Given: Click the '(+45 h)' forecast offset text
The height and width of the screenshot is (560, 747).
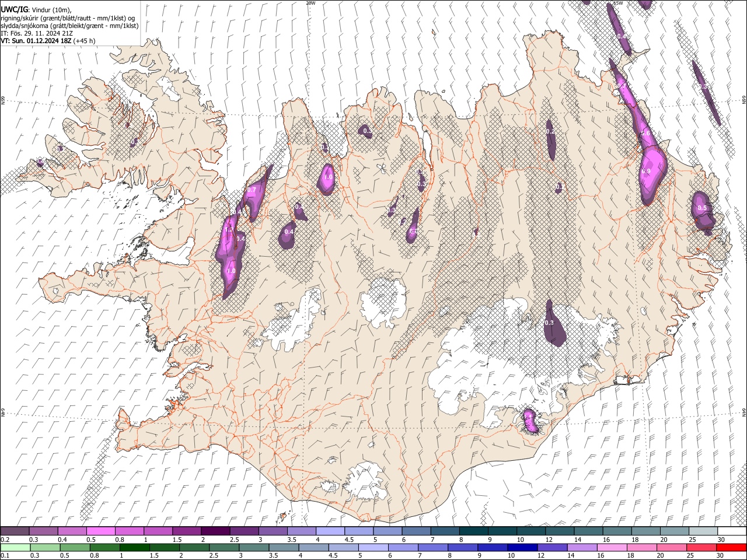Looking at the screenshot, I should 85,41.
